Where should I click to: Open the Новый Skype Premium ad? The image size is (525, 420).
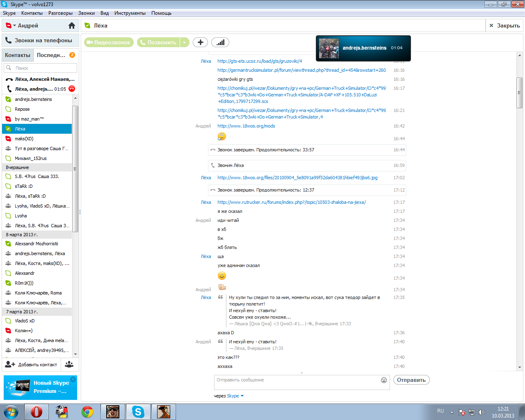(40, 388)
